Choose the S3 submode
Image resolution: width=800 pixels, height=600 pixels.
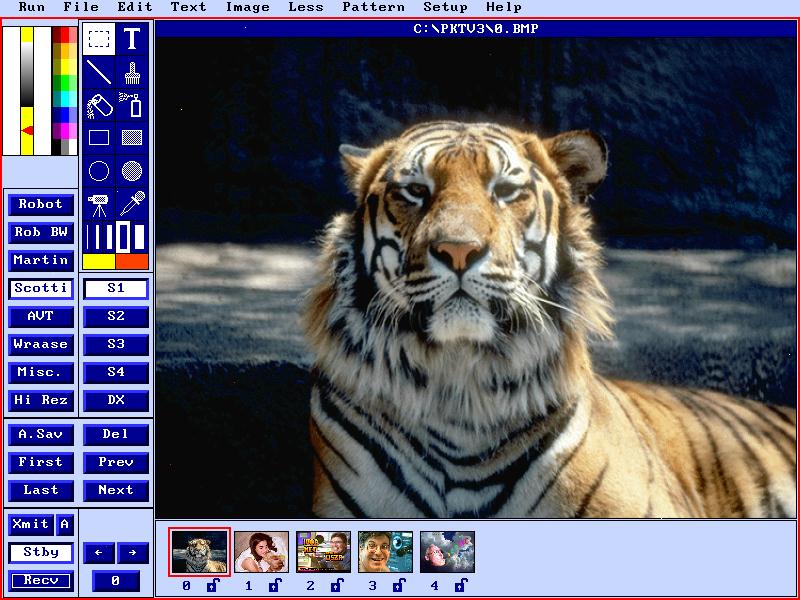pos(116,345)
